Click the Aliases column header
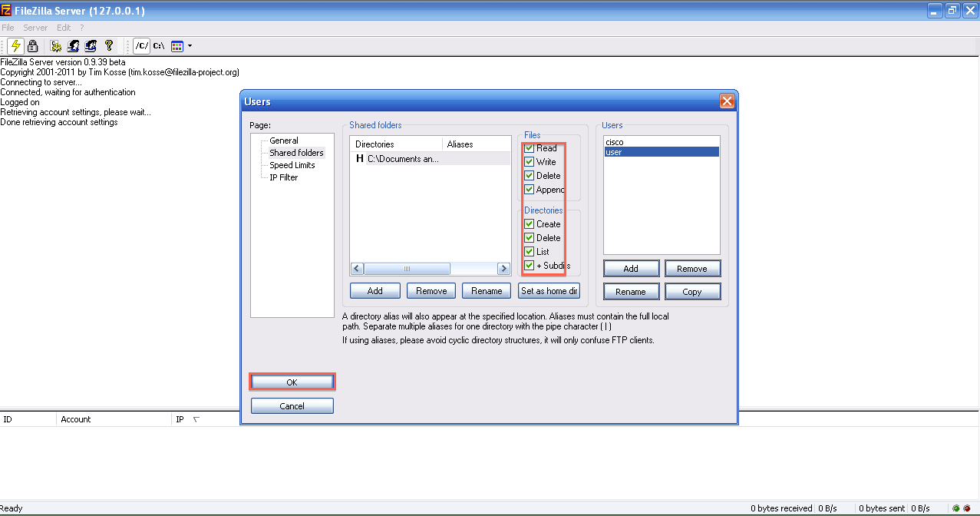 (476, 144)
